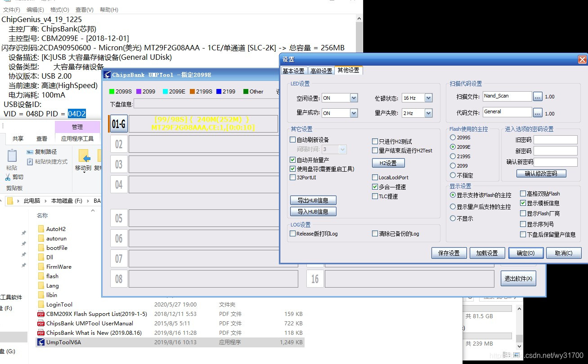The image size is (588, 364).
Task: Open the FirmWare folder icon
Action: pyautogui.click(x=41, y=266)
